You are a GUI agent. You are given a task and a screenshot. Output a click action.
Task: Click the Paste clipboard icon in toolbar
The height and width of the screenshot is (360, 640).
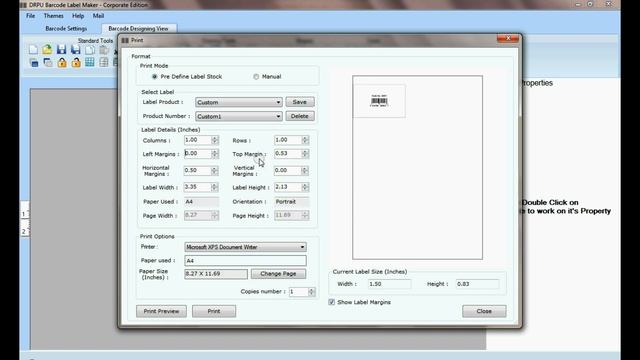click(x=104, y=50)
